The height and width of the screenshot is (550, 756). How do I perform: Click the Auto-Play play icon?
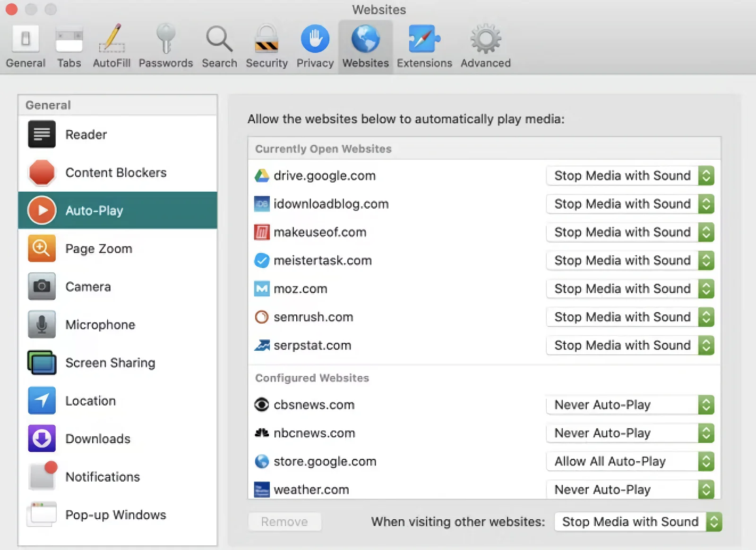pos(42,210)
